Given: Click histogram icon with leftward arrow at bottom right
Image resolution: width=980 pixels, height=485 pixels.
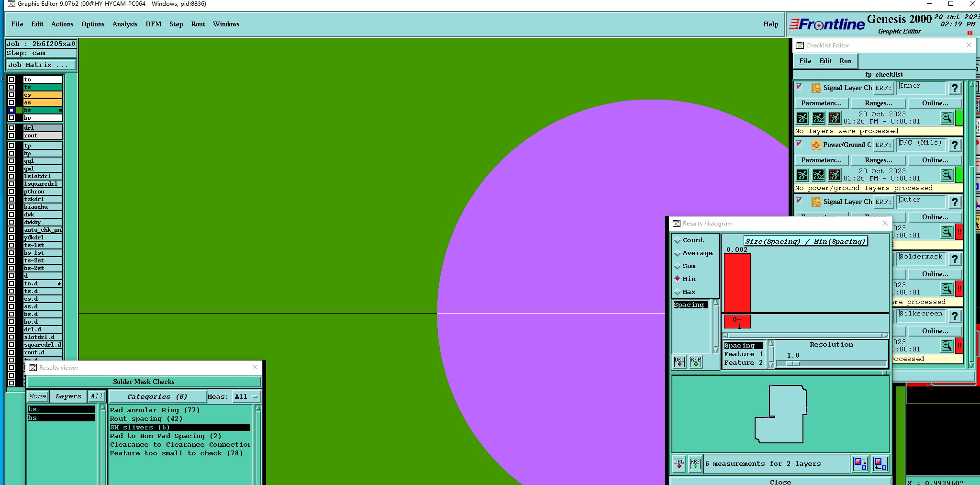Looking at the screenshot, I should click(x=880, y=464).
